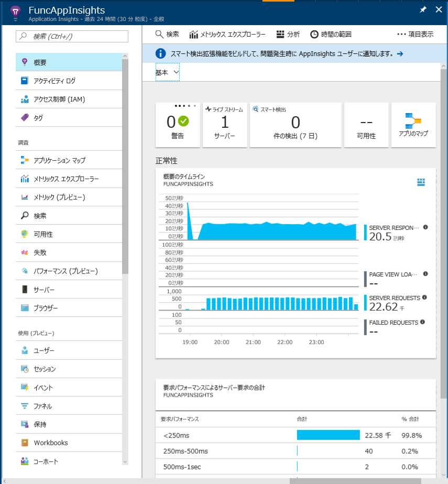Open the ライブ ストリーム tile
This screenshot has height=484, width=448.
(225, 125)
